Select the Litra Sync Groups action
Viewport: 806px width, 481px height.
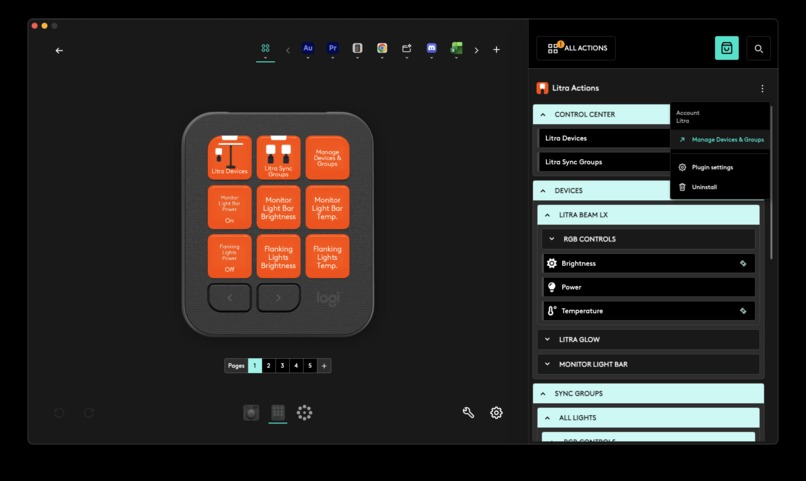click(x=604, y=162)
